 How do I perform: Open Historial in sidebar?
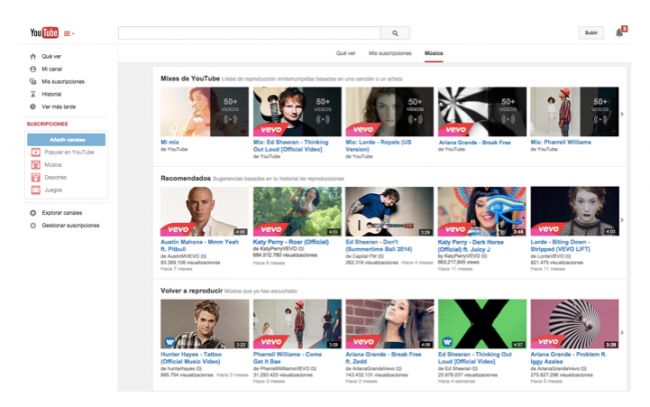(51, 94)
